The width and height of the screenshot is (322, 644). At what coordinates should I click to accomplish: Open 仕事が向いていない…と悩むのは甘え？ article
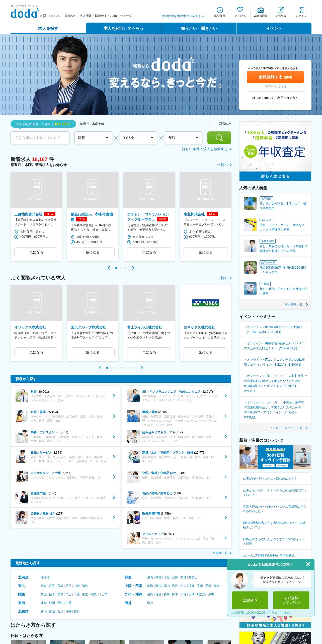[x=270, y=478]
